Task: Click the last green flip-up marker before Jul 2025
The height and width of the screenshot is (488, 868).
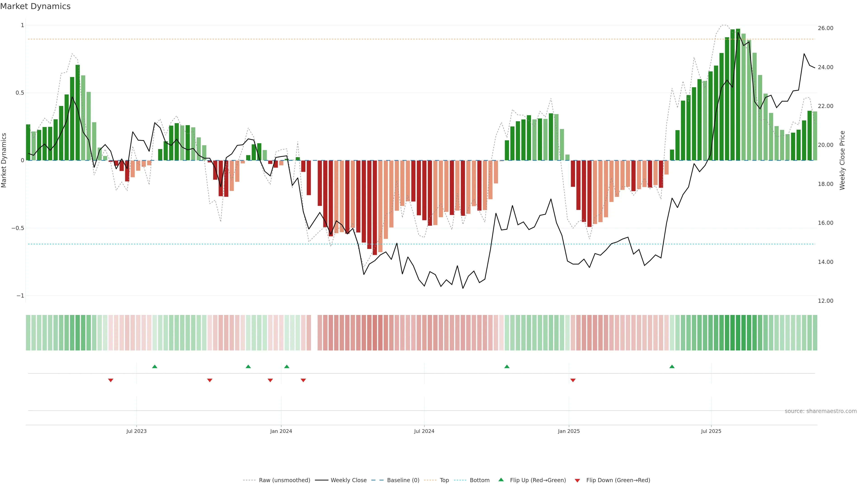Action: tap(672, 366)
